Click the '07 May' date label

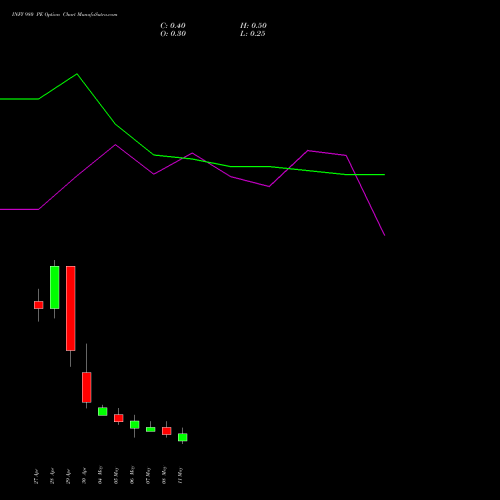[x=148, y=475]
